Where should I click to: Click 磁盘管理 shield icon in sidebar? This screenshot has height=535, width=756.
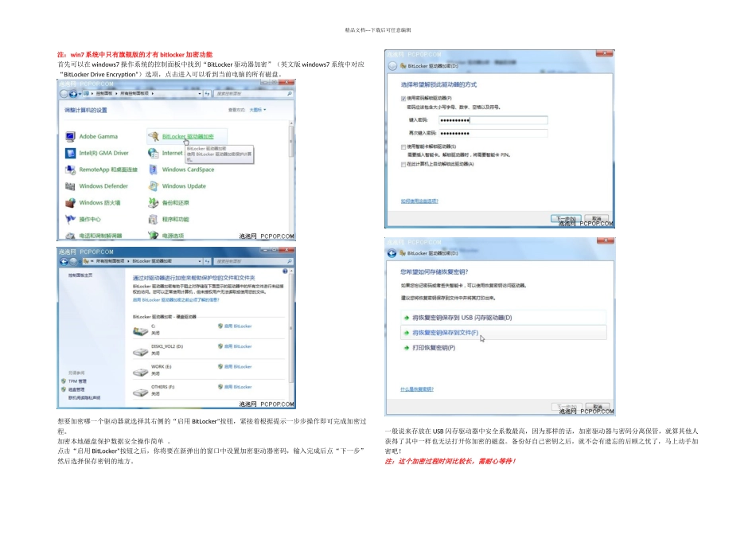pyautogui.click(x=64, y=389)
